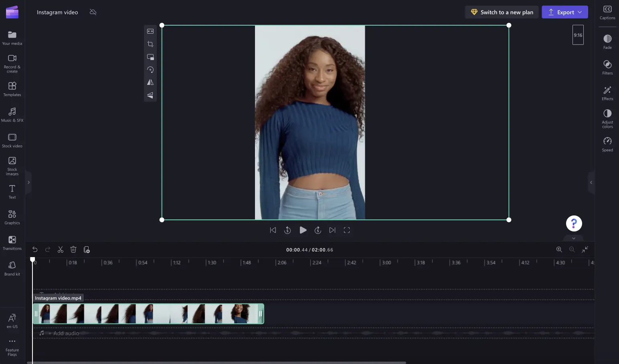Open the Text panel
The height and width of the screenshot is (364, 619).
pos(12,192)
